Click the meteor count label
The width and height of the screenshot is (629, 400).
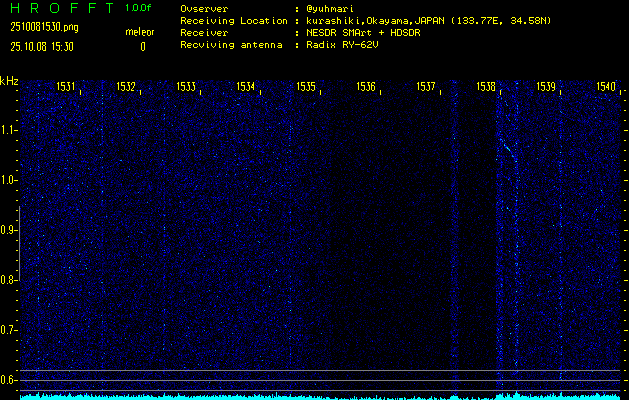pyautogui.click(x=139, y=32)
